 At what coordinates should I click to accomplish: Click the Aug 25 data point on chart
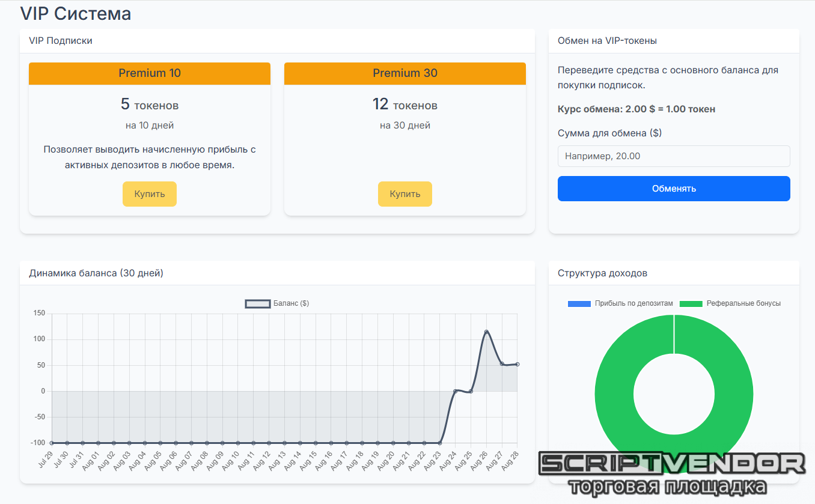click(471, 391)
